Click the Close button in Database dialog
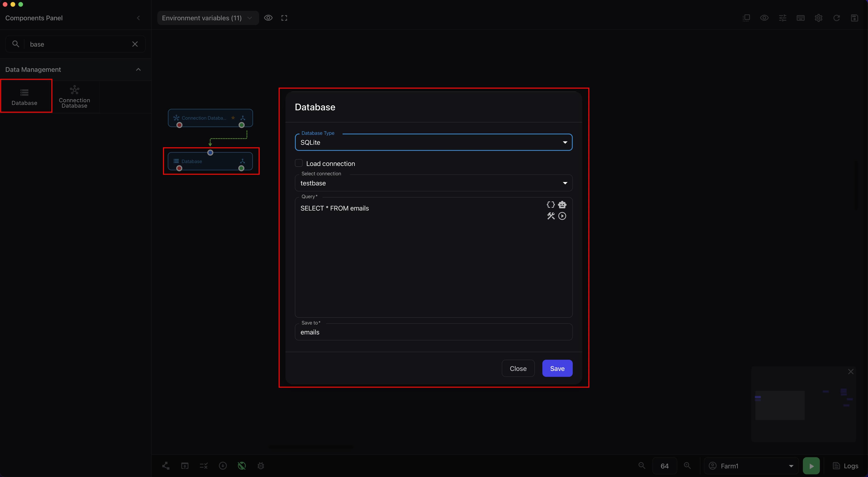 click(518, 368)
